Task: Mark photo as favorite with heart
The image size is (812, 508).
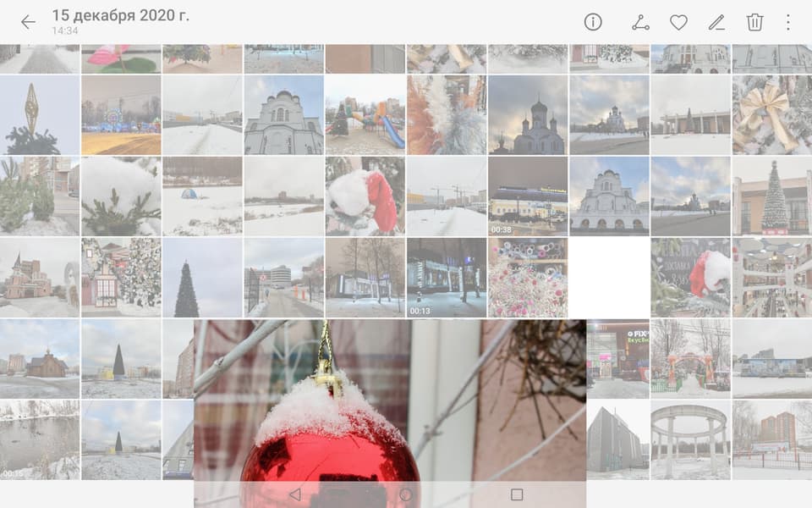Action: pos(678,22)
